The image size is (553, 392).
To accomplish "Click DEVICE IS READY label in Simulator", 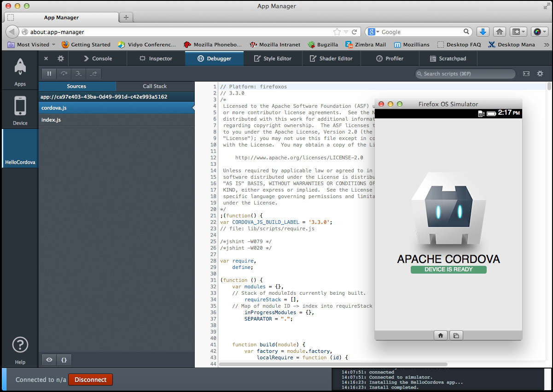I will (448, 269).
